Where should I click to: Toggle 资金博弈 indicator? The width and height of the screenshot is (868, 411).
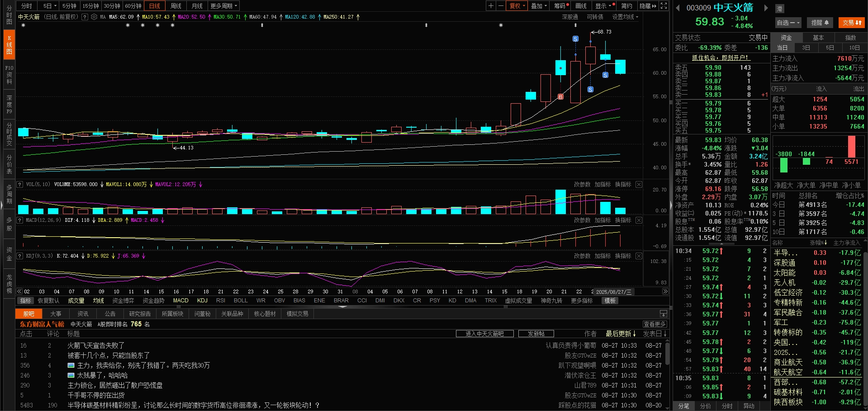click(123, 301)
